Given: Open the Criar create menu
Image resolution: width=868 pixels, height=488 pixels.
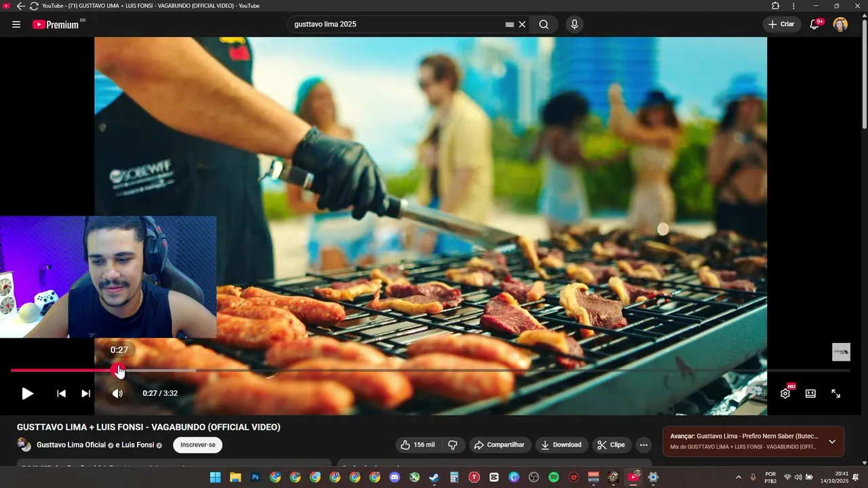Looking at the screenshot, I should (781, 24).
